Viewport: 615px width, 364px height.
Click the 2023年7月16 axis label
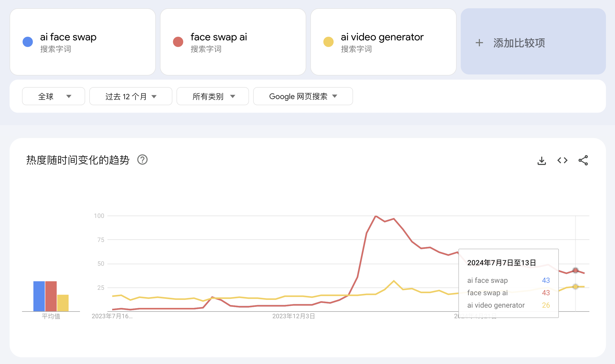(x=112, y=316)
